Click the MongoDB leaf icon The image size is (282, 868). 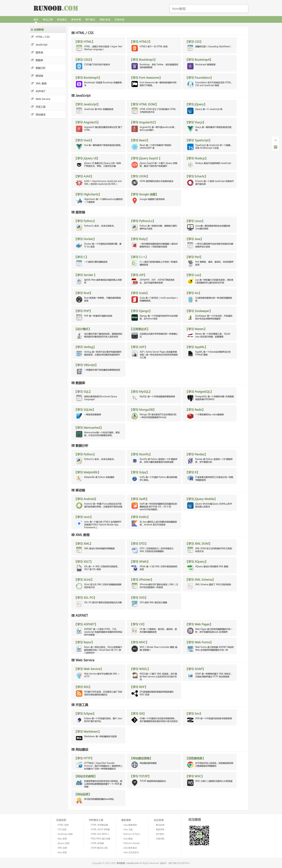point(134,416)
